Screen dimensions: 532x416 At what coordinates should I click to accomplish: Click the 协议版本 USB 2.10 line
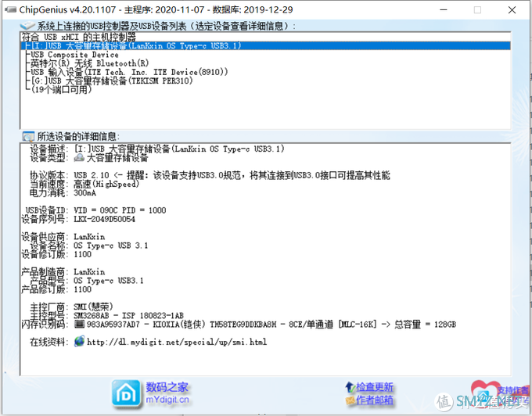pos(210,175)
